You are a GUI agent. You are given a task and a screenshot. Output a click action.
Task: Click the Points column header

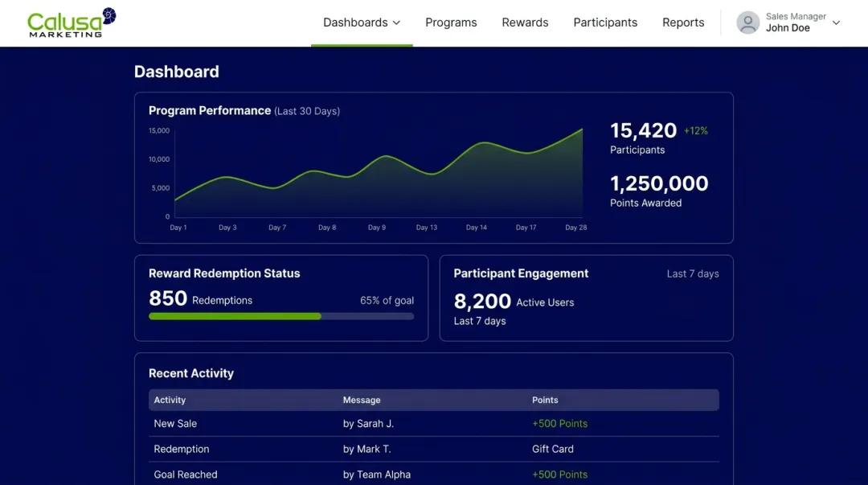[x=545, y=401]
